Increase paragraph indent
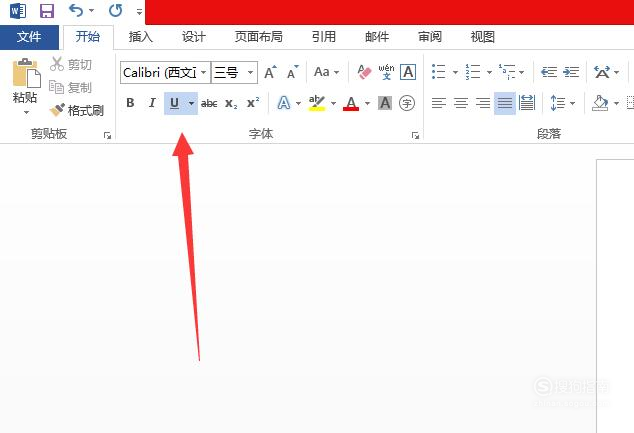634x433 pixels. pos(571,72)
